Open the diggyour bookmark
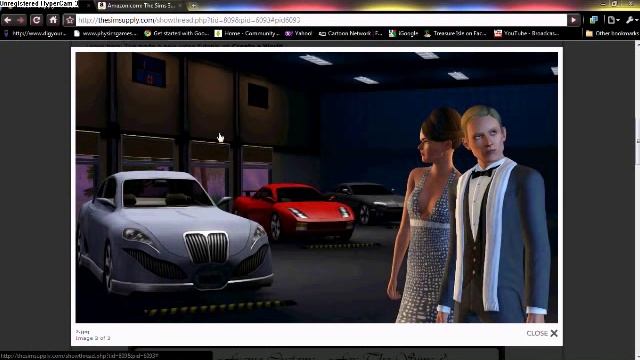 35,33
